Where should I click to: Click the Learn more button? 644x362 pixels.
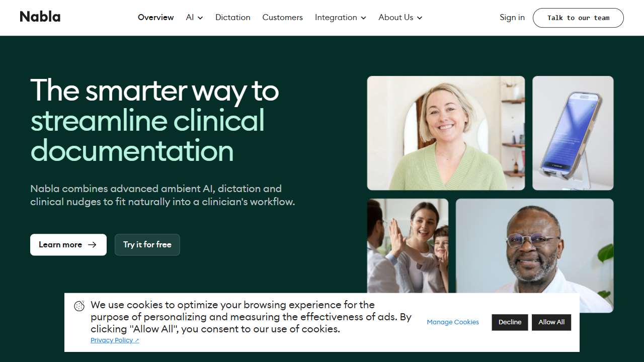click(68, 245)
